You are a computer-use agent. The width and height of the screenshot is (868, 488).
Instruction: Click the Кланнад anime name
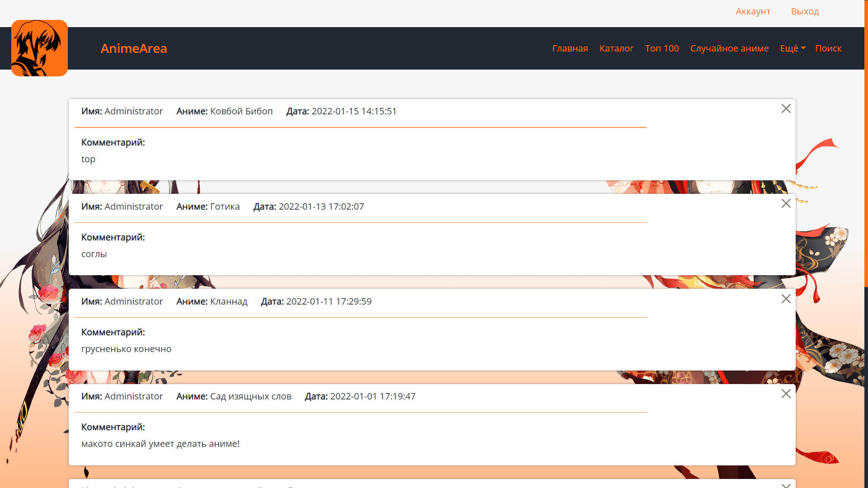tap(228, 301)
